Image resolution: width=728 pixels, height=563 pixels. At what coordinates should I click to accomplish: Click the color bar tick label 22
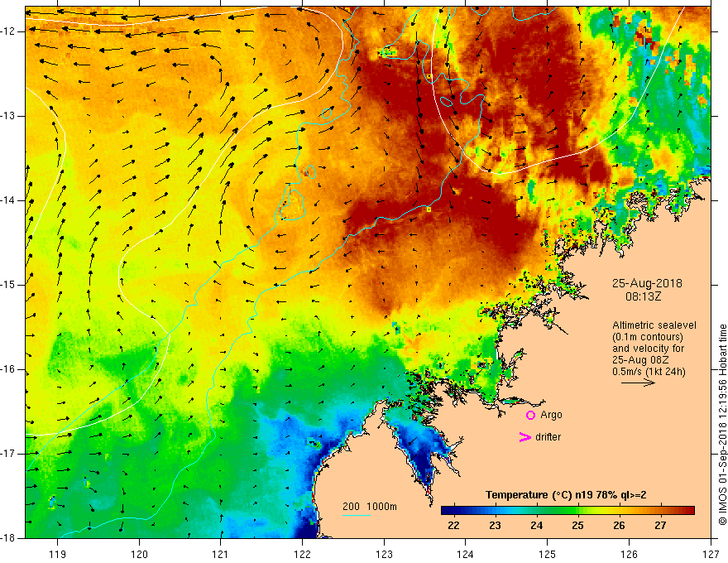pos(453,526)
